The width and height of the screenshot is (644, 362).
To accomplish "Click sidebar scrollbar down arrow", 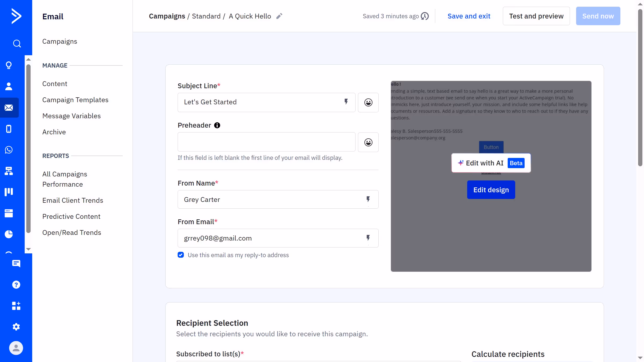I will pos(28,249).
